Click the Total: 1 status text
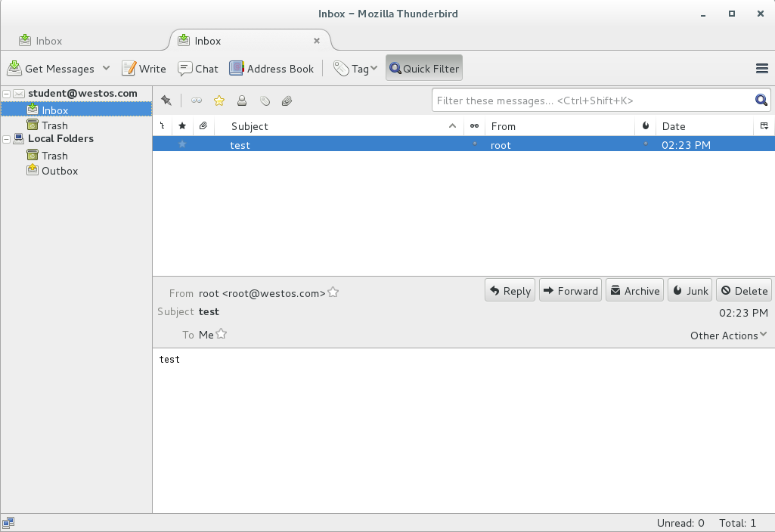Viewport: 775px width, 532px height. 737,523
